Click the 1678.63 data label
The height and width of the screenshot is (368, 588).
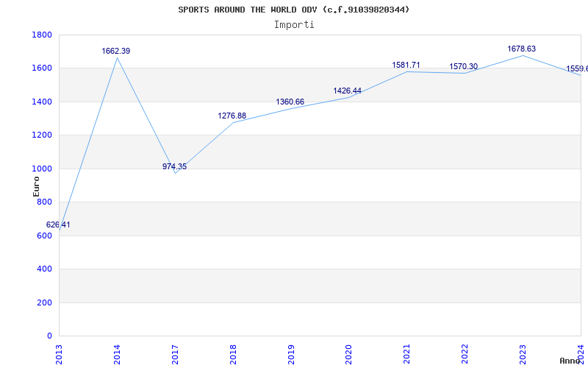(522, 49)
